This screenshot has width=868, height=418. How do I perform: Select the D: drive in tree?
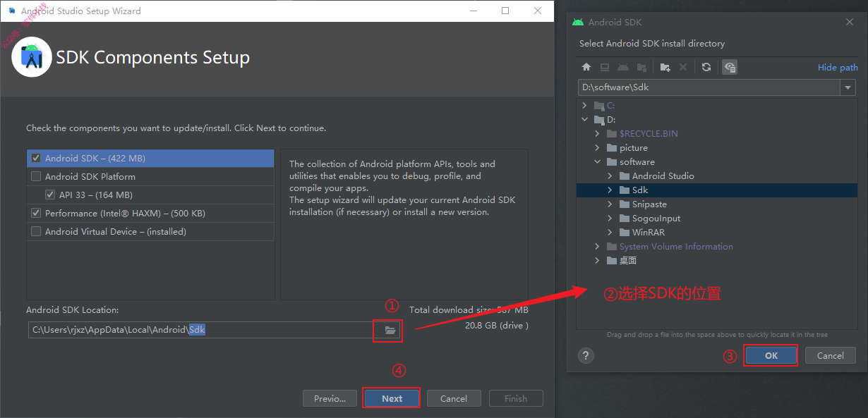coord(716,120)
